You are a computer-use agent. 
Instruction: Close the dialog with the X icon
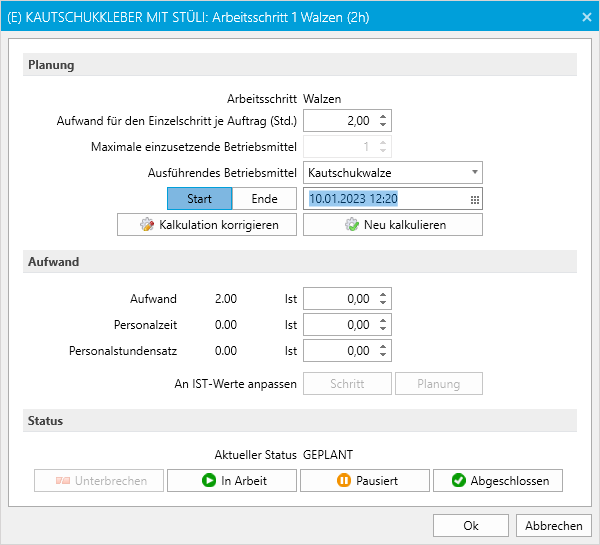point(586,16)
